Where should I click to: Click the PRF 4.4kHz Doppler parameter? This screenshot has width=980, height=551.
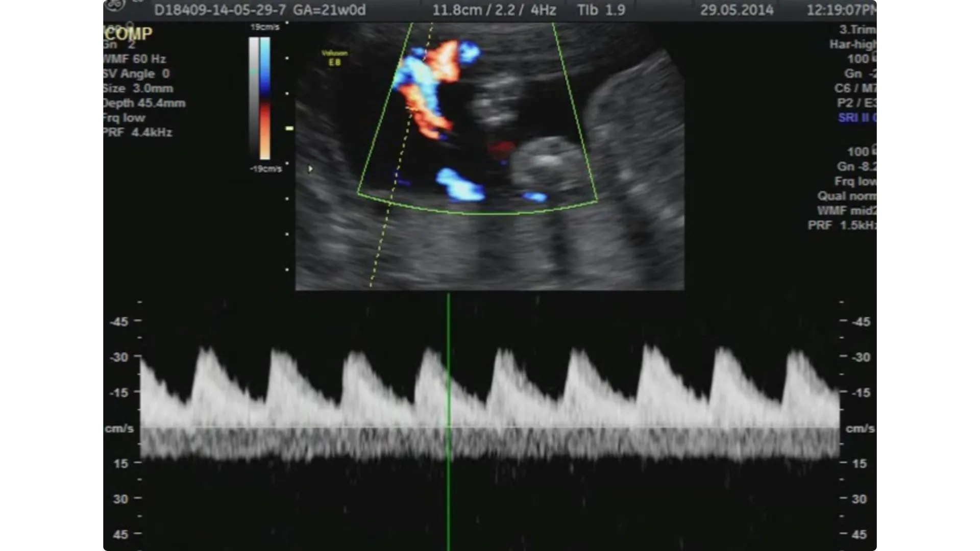coord(137,132)
